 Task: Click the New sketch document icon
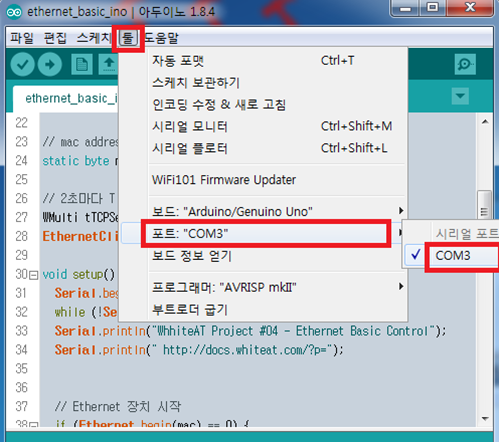click(x=82, y=64)
